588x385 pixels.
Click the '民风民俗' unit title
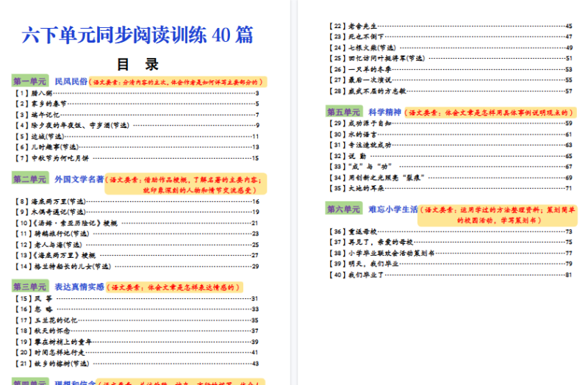[x=71, y=82]
